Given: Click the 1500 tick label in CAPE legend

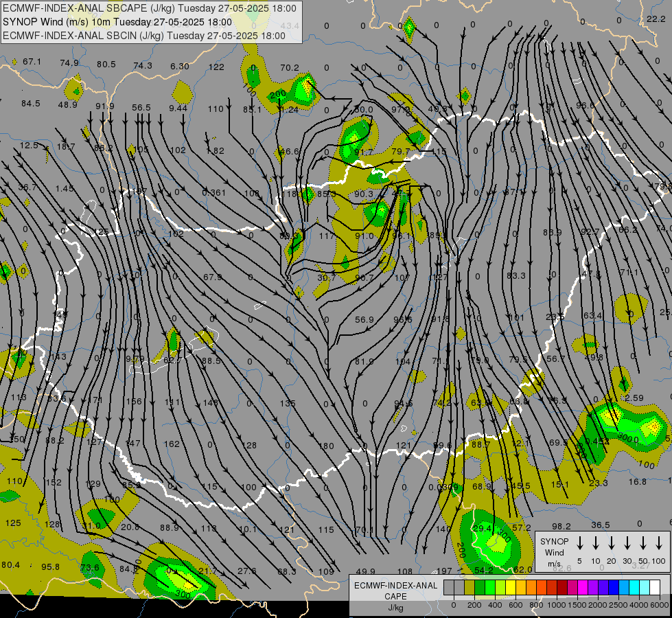Looking at the screenshot, I should tap(577, 605).
